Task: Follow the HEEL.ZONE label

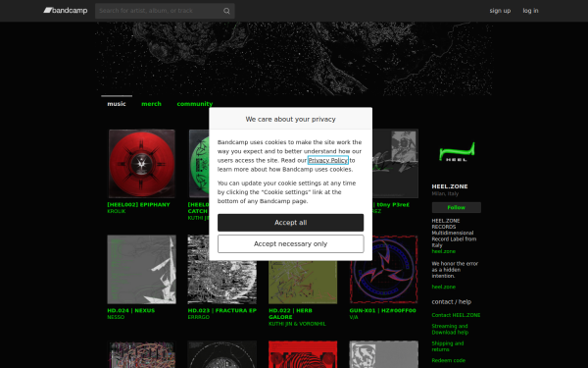Action: click(x=456, y=207)
